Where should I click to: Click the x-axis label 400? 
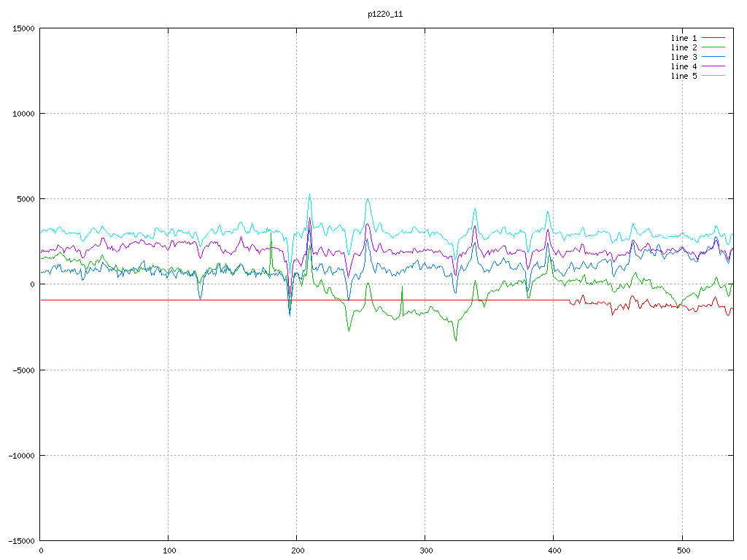pyautogui.click(x=554, y=551)
